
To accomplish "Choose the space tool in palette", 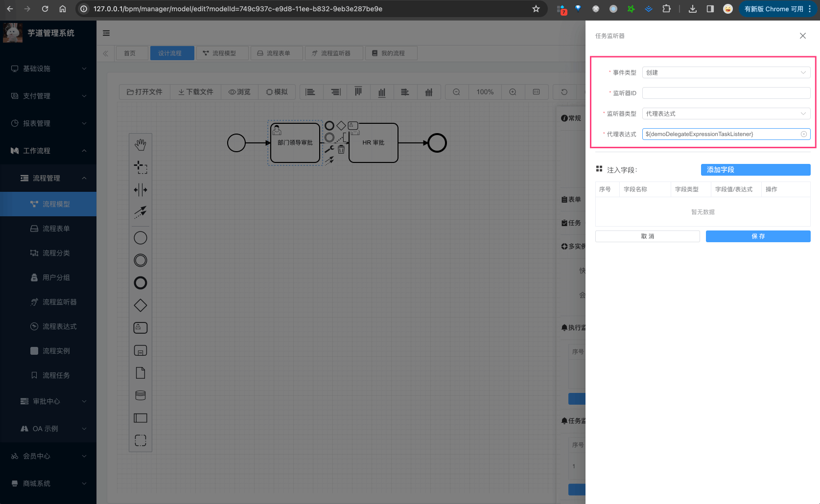I will (x=141, y=190).
